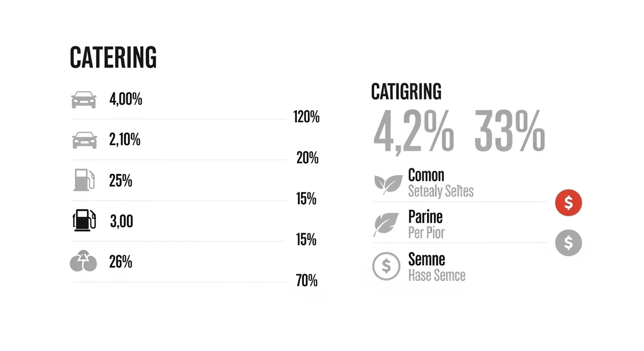644x351 pixels.
Task: Click the outlined dollar icon beside Semne
Action: 386,266
